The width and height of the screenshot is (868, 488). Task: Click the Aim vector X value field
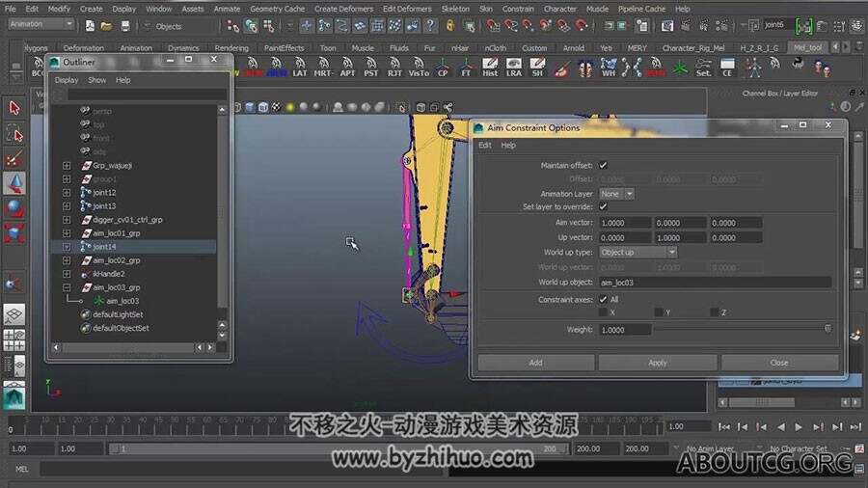625,223
